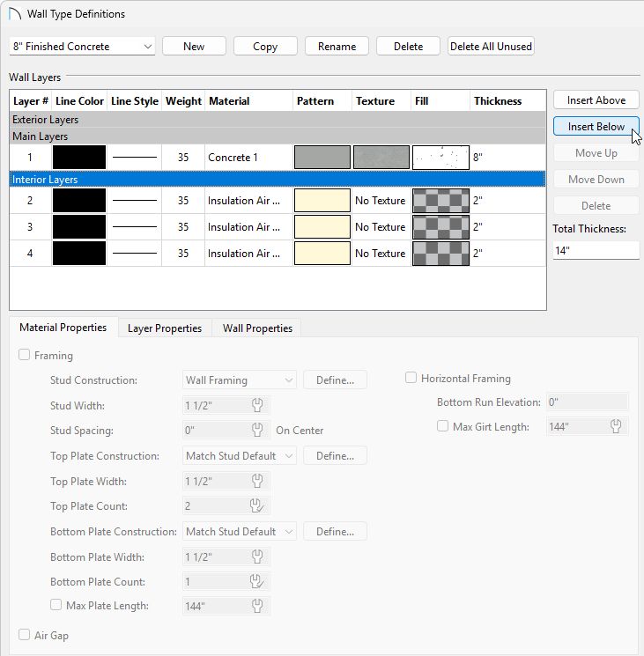This screenshot has width=644, height=656.
Task: Check the Max Girt Length checkbox
Action: point(443,426)
